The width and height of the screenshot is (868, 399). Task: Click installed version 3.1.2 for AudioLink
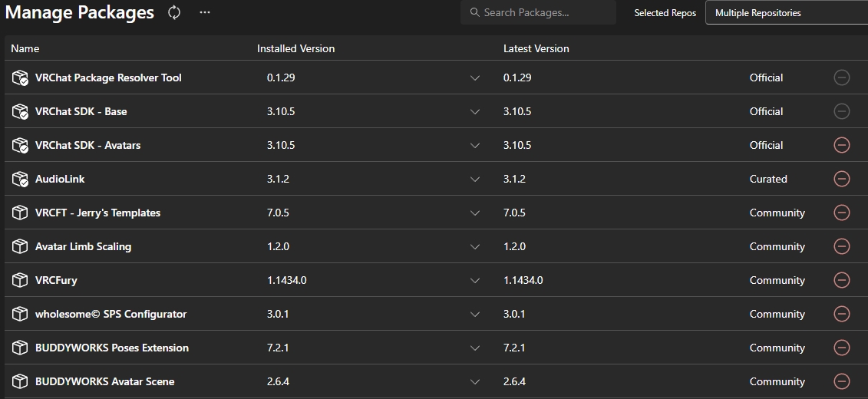pos(278,180)
